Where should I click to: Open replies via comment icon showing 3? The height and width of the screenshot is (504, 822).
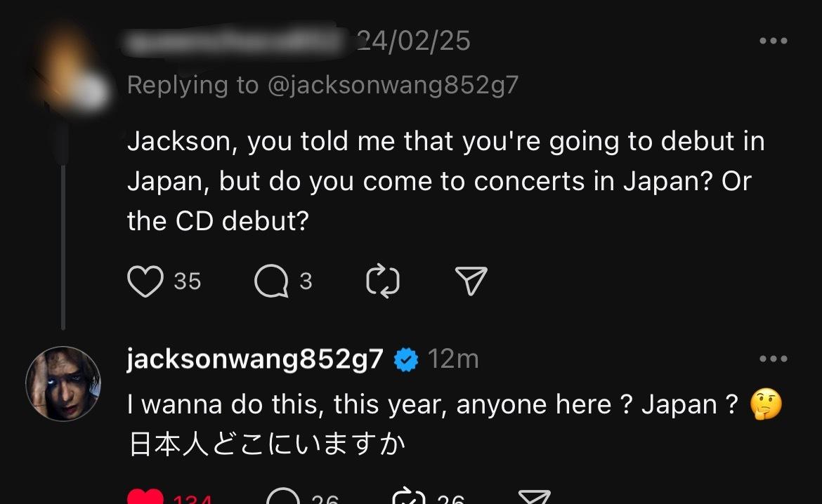[x=271, y=281]
